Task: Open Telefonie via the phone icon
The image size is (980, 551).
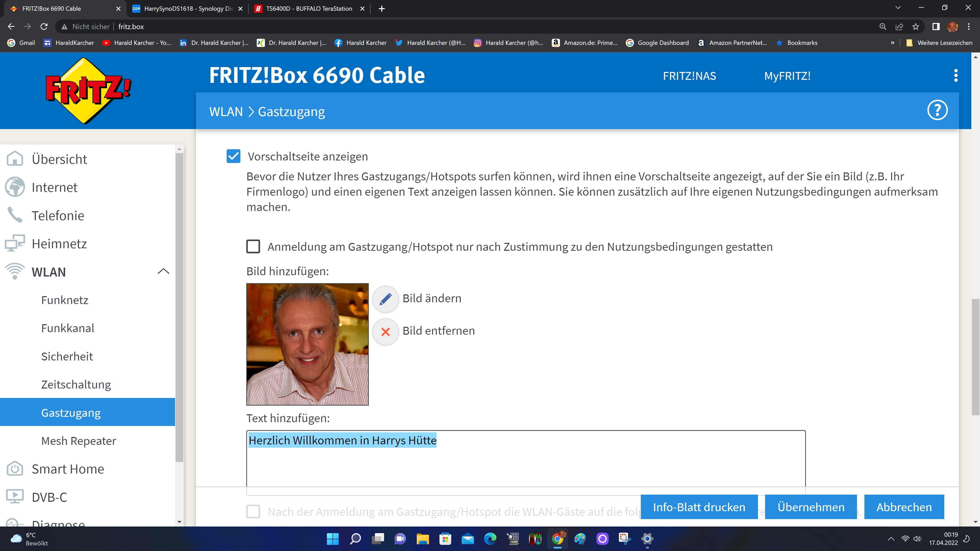Action: 15,215
